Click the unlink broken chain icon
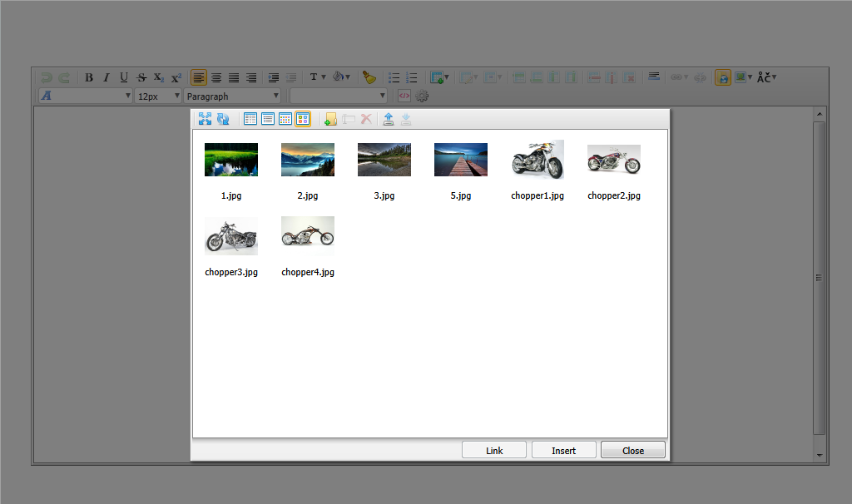 point(700,77)
